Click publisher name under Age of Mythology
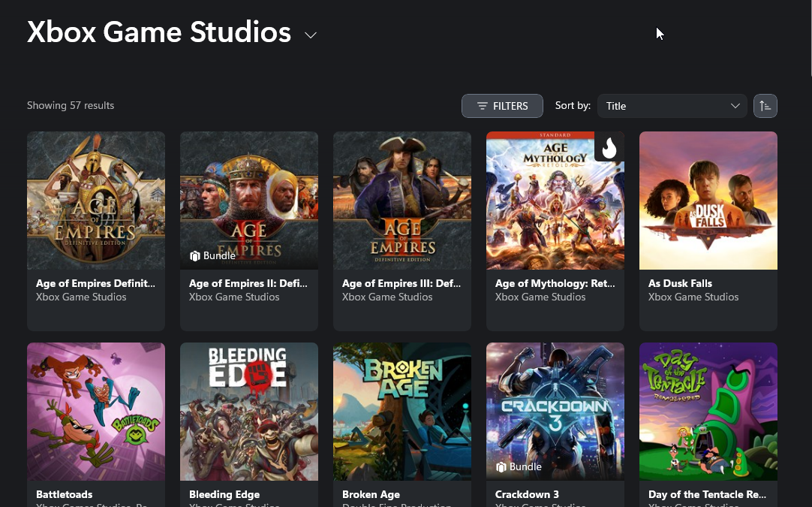Viewport: 812px width, 507px height. point(540,297)
